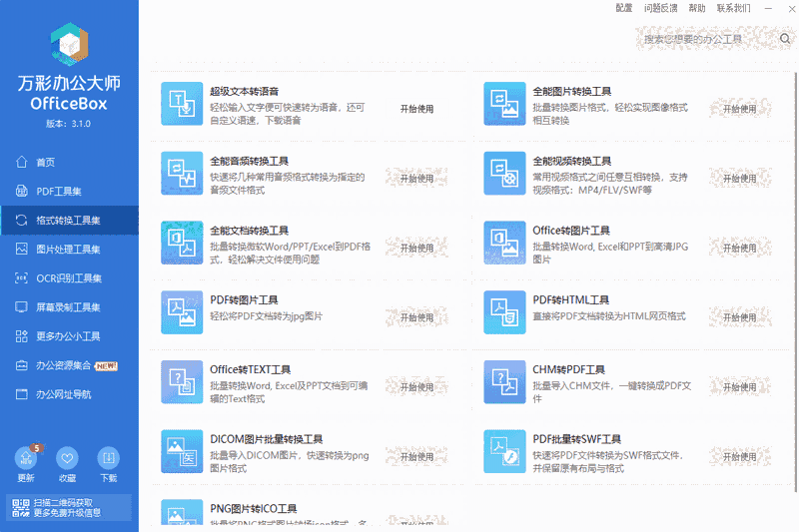Click the 收藏 heart icon
Screen dimensions: 799x532
[x=67, y=458]
